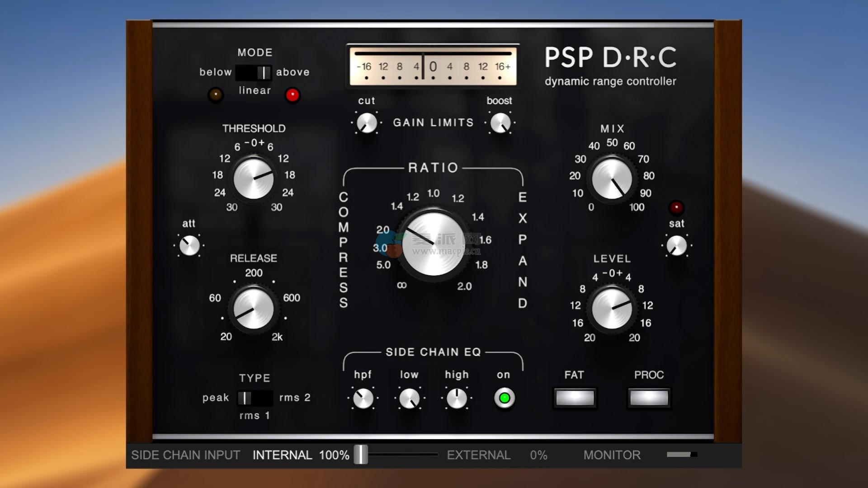This screenshot has height=488, width=868.
Task: Click the EXTERNAL label
Action: [x=479, y=455]
